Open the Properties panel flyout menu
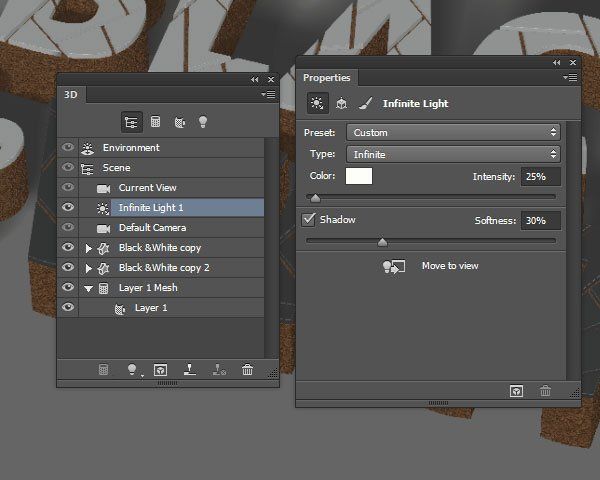 [x=570, y=78]
